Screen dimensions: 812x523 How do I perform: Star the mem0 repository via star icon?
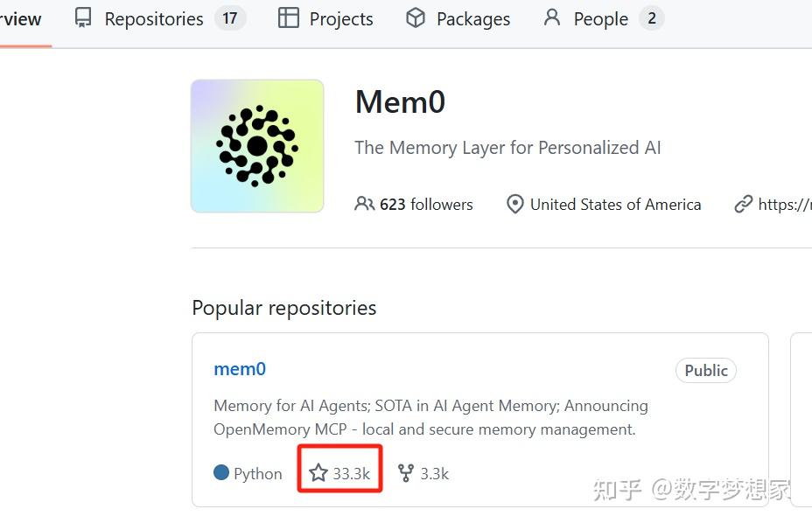318,472
